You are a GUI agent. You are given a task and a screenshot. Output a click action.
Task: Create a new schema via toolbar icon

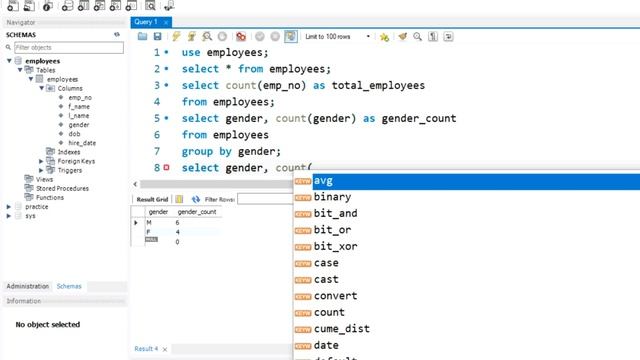[x=67, y=6]
